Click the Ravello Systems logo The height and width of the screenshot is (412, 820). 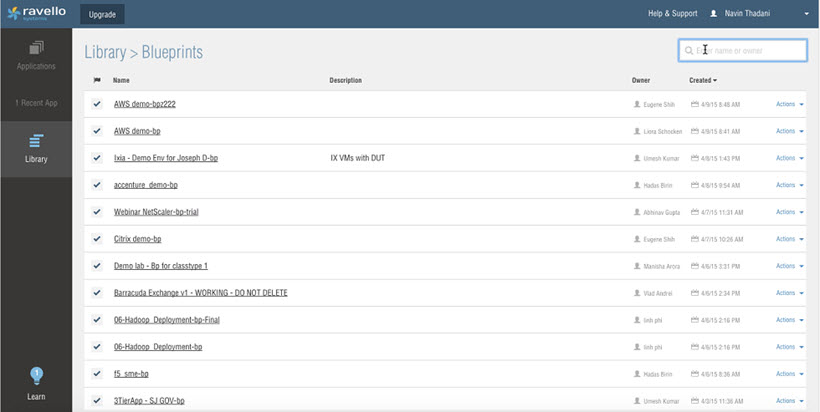click(x=37, y=14)
